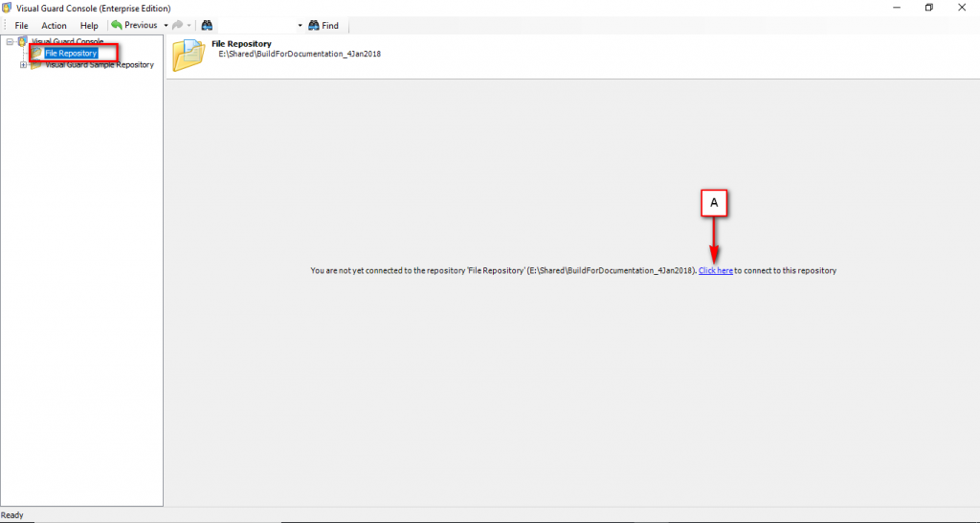Expand the Visual Guard Sample Repository node

point(23,65)
